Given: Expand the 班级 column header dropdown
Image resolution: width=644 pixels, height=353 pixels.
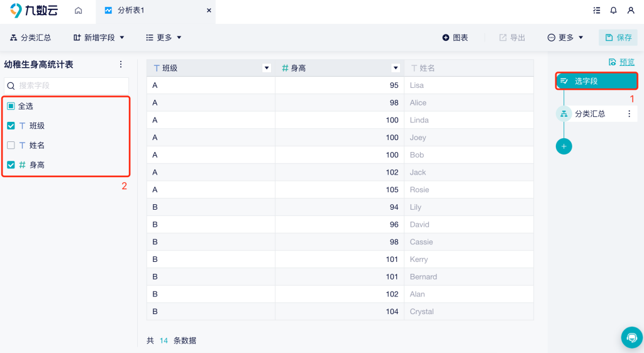Looking at the screenshot, I should [x=267, y=68].
